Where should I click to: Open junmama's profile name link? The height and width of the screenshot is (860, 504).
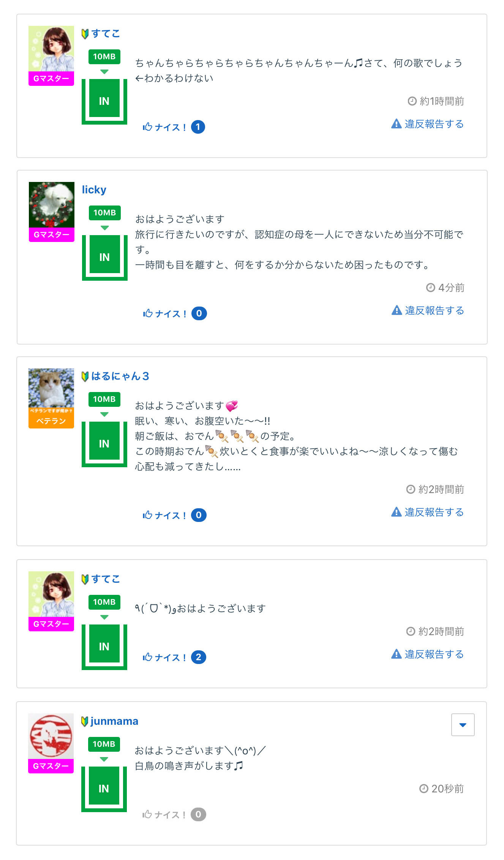tap(114, 721)
